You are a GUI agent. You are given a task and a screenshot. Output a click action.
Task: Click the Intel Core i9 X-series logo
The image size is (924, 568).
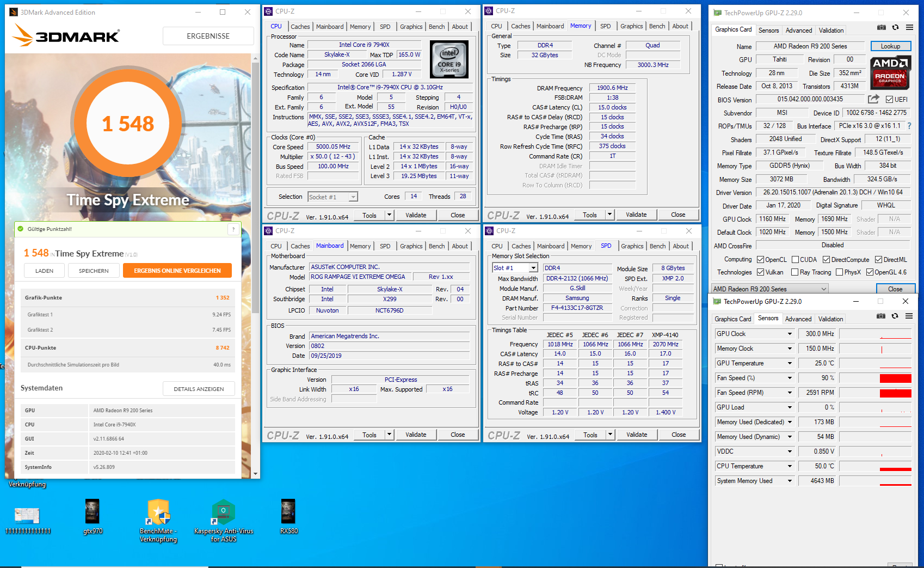pos(449,59)
